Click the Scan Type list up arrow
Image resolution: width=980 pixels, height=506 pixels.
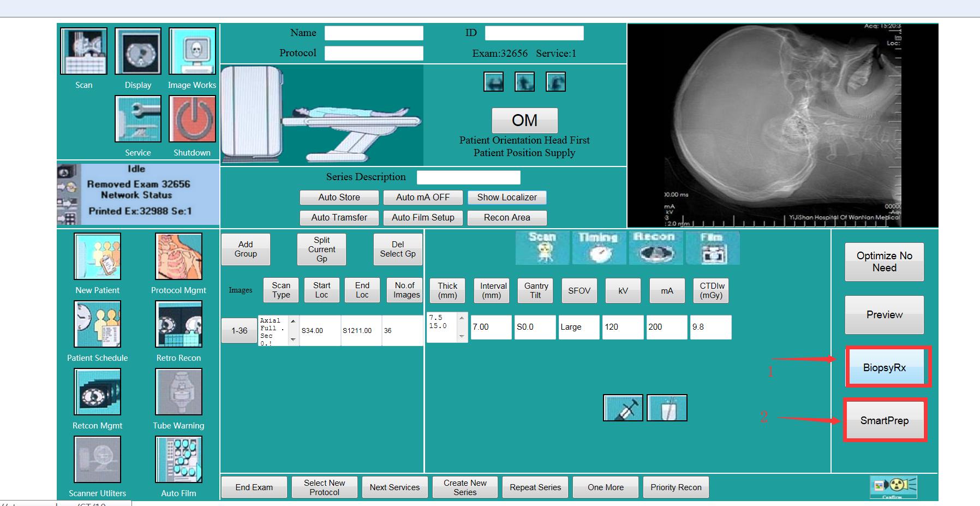pyautogui.click(x=293, y=321)
